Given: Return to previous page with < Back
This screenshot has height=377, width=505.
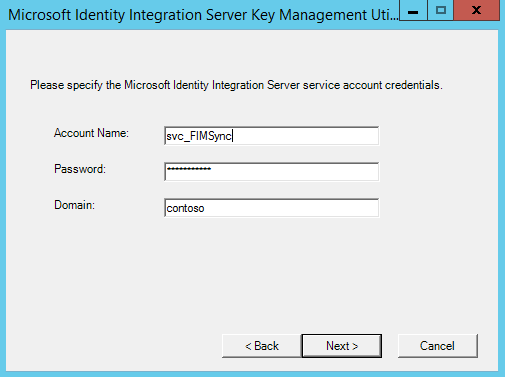Looking at the screenshot, I should [262, 346].
